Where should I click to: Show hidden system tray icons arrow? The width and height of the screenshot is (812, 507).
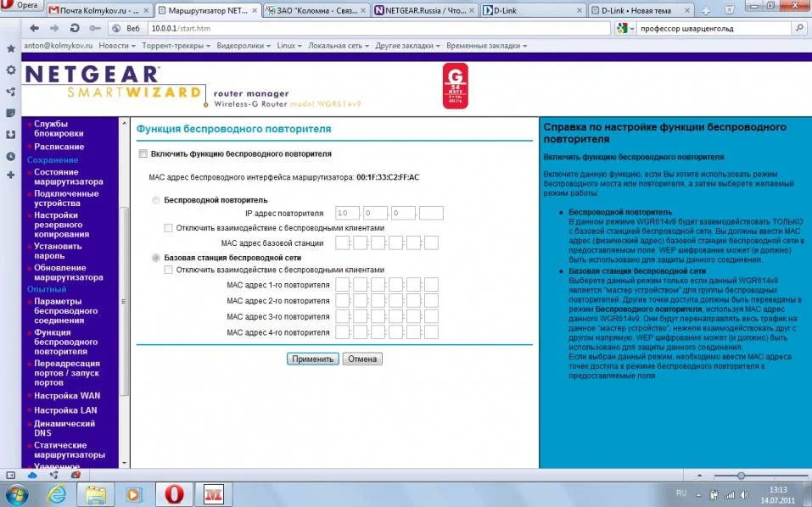click(x=698, y=494)
